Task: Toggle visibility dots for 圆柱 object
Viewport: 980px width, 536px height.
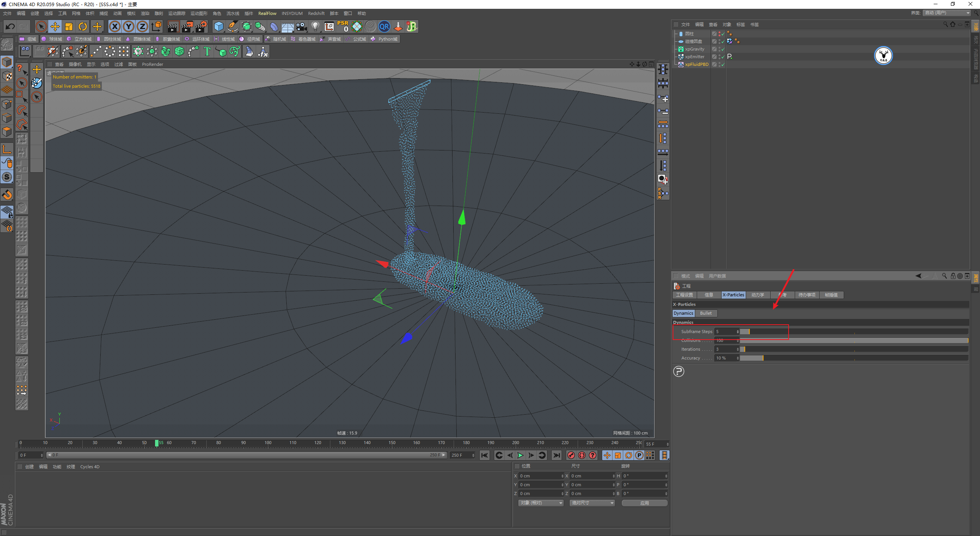Action: coord(719,34)
